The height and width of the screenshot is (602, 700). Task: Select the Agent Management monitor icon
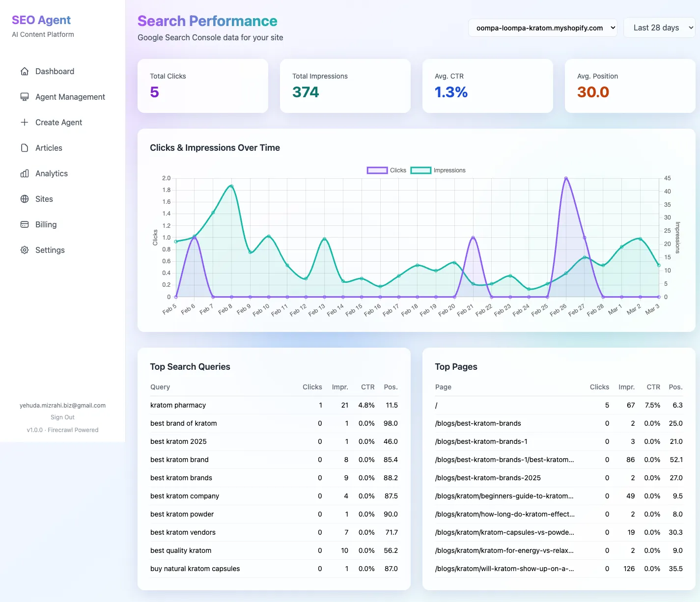pyautogui.click(x=25, y=97)
